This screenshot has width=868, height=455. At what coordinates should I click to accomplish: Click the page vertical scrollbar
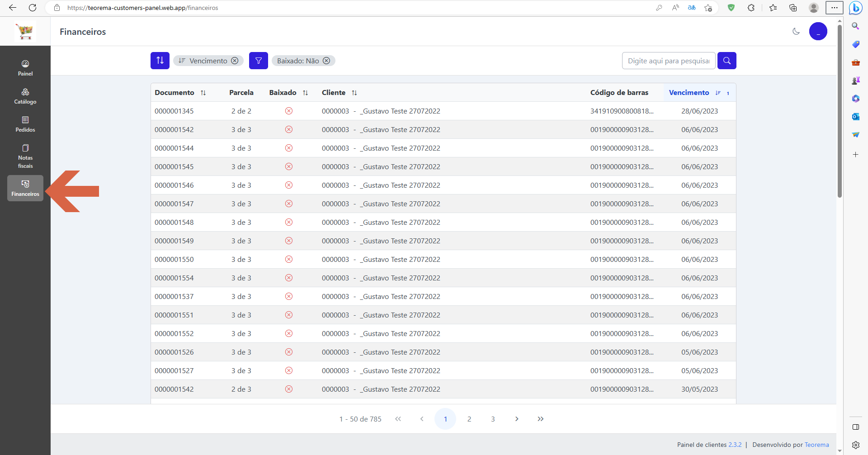[840, 111]
